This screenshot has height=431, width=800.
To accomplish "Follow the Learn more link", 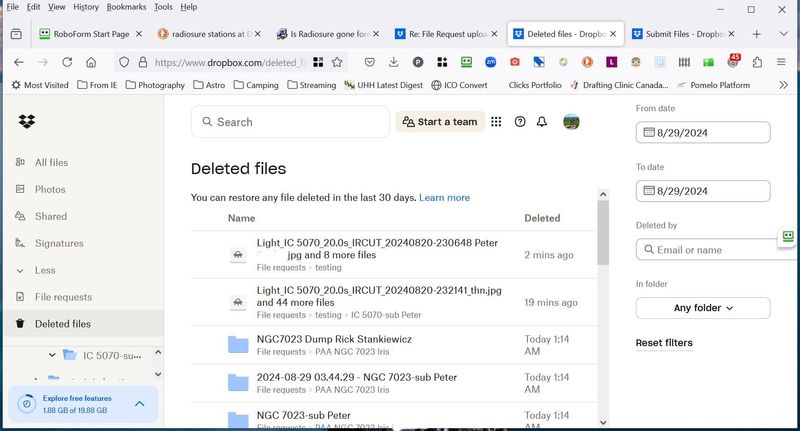I will point(444,197).
